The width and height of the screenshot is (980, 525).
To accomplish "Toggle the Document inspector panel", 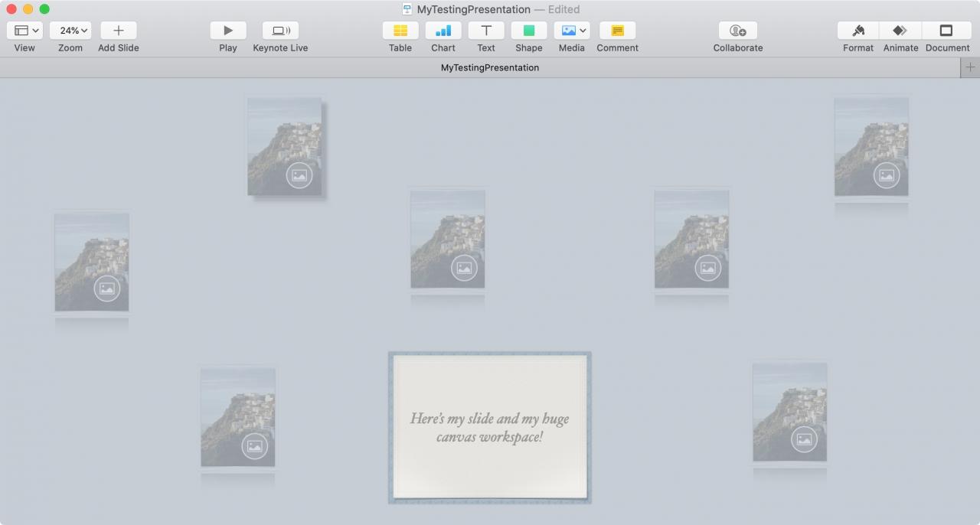I will [946, 31].
